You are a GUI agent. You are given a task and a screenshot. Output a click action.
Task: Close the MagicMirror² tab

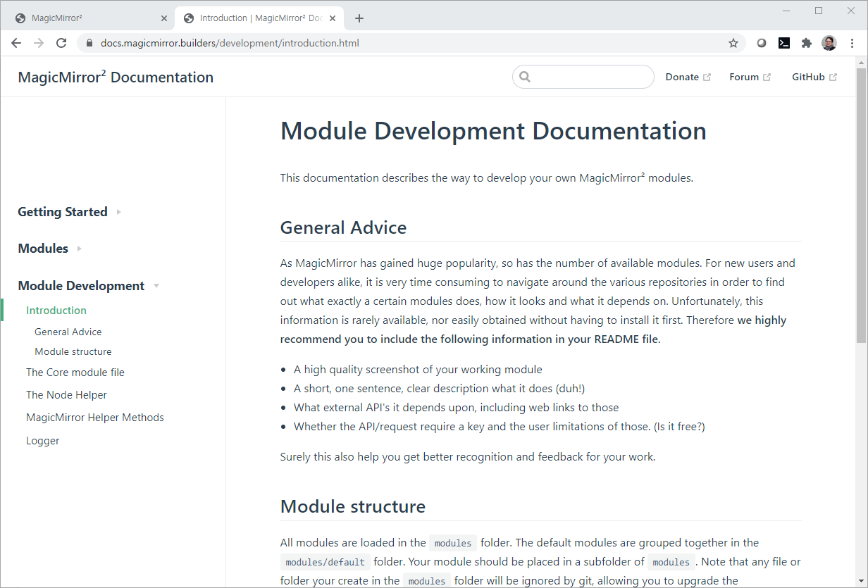point(163,18)
